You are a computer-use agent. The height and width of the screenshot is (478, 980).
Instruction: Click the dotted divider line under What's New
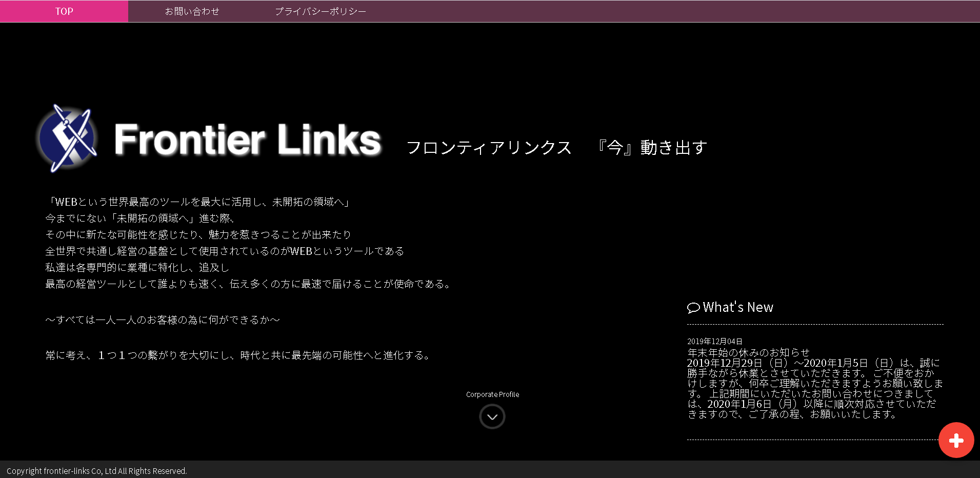coord(815,324)
